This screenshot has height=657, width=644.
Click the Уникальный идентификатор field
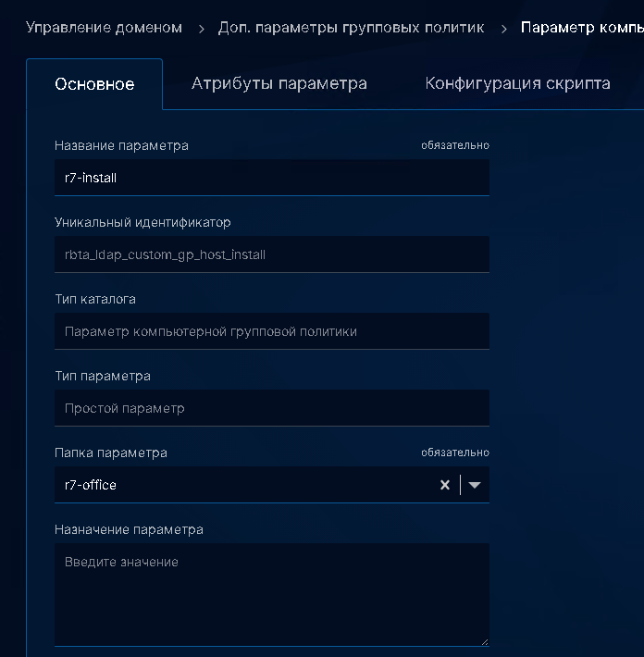point(272,254)
